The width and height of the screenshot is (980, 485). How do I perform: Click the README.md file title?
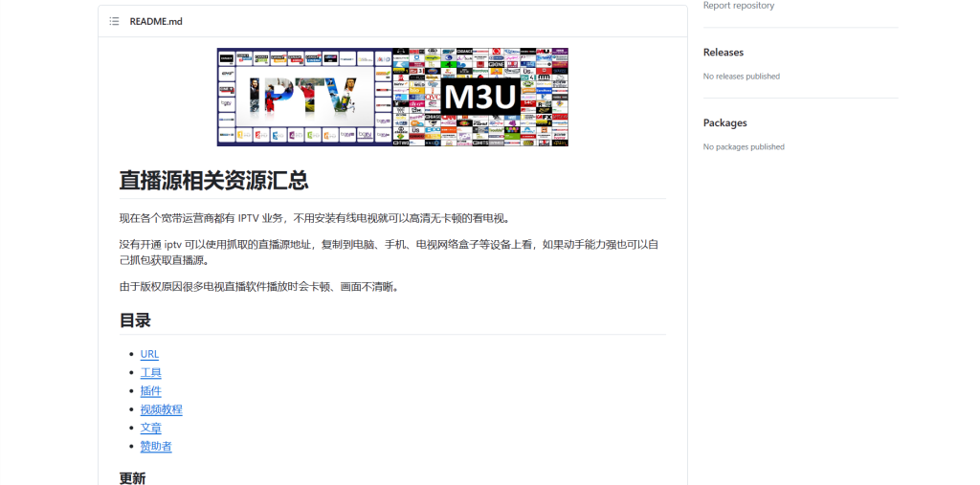156,21
